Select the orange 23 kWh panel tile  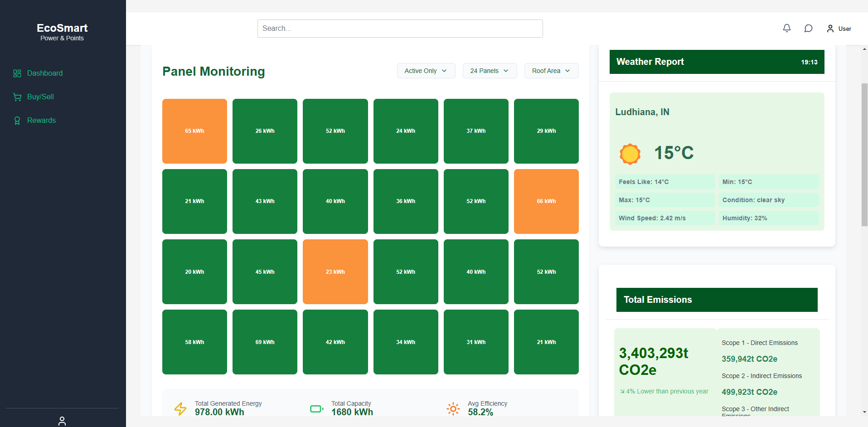click(335, 272)
